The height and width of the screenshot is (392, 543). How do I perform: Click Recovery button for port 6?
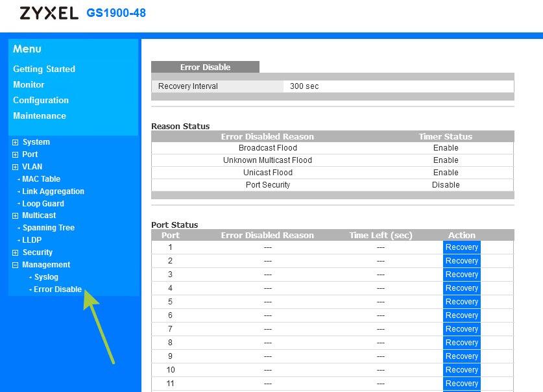[x=462, y=315]
